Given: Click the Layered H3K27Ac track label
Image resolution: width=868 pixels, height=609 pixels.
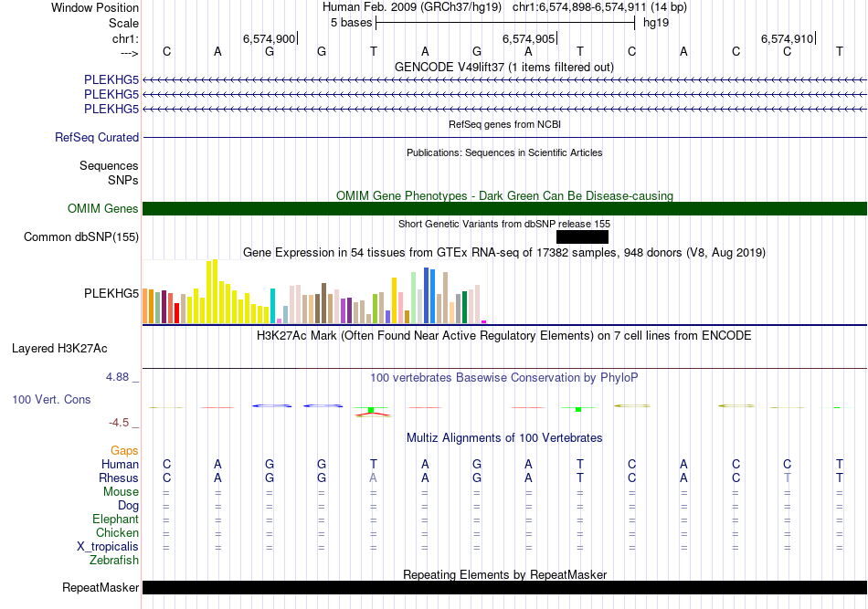Looking at the screenshot, I should click(59, 349).
